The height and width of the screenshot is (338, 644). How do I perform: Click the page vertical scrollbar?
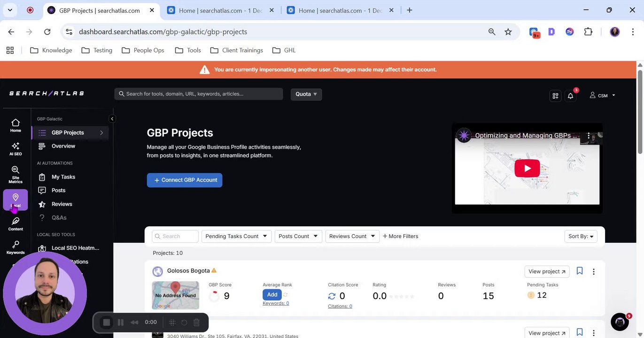[640, 113]
